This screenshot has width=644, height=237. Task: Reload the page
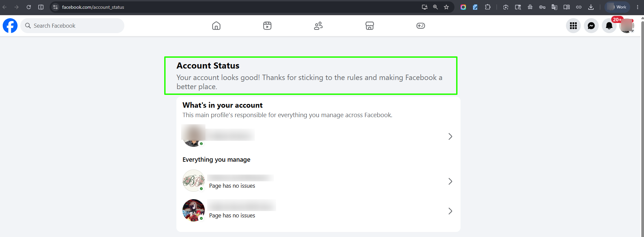[29, 7]
